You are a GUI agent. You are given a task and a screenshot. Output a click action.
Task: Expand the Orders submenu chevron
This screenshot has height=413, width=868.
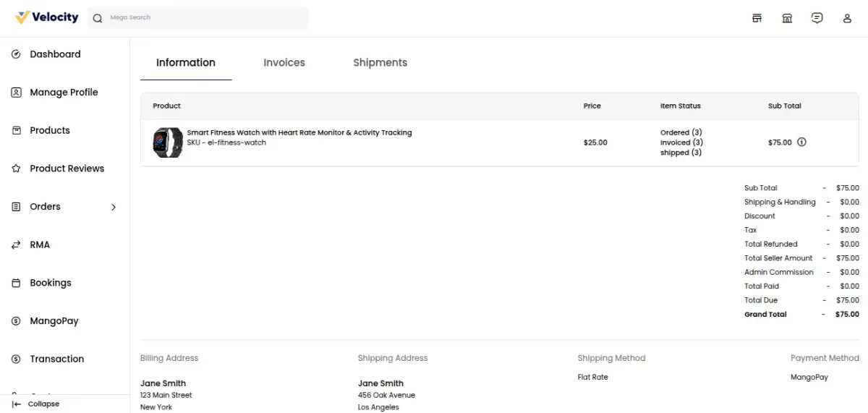(x=113, y=207)
